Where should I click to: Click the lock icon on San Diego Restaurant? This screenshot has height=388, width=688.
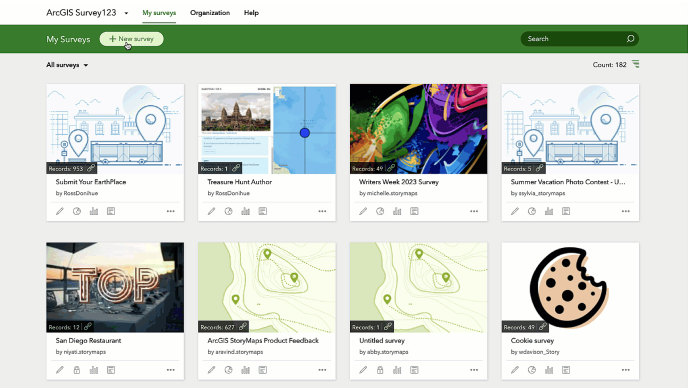[77, 370]
